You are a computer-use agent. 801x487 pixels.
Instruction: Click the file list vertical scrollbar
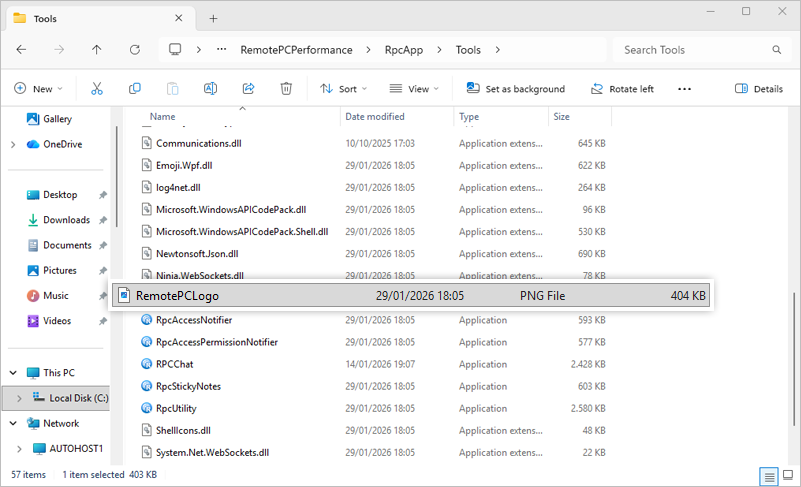pos(794,359)
